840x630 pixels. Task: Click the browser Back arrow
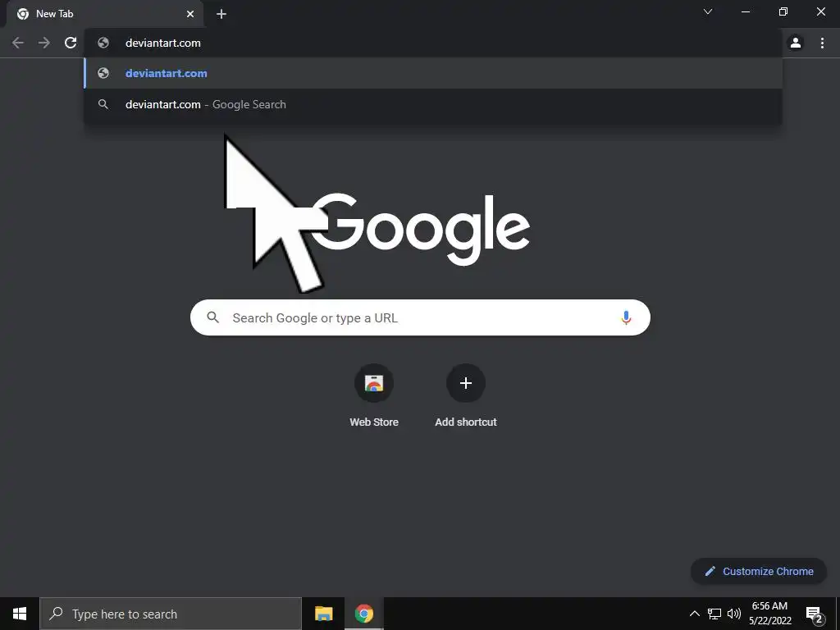18,43
